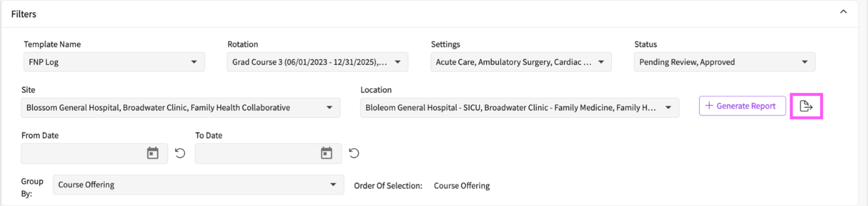This screenshot has width=868, height=206.
Task: Expand the Rotation dropdown
Action: click(317, 62)
